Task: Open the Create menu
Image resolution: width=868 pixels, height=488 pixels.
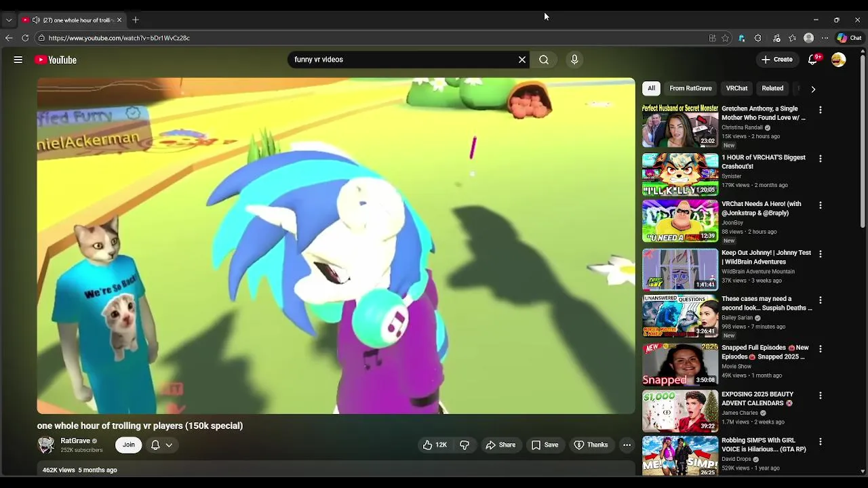Action: click(x=777, y=60)
